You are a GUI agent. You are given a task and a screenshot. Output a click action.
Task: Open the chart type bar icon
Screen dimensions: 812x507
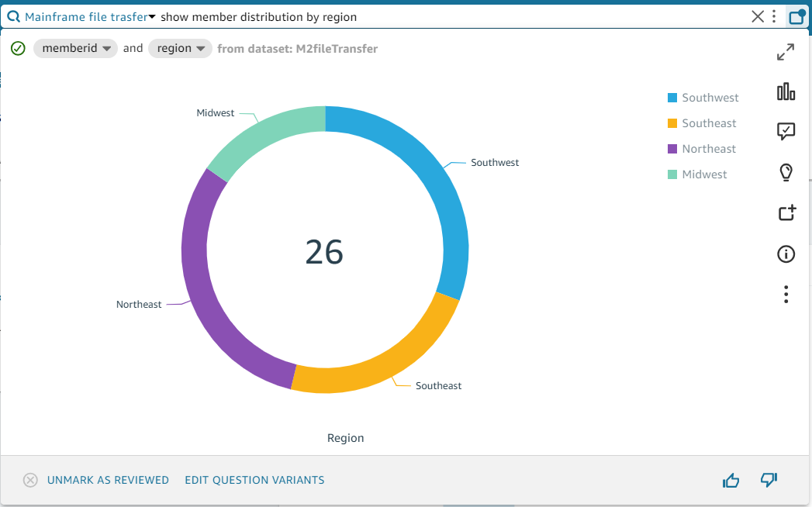[786, 91]
